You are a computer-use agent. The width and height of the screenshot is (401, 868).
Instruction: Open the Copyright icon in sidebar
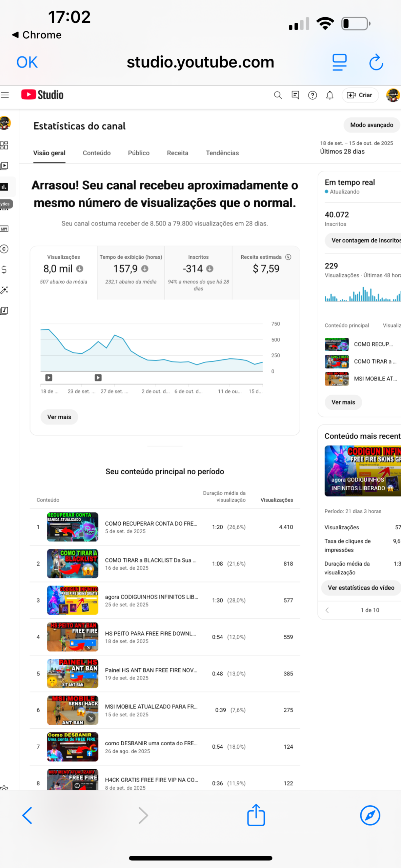(4, 249)
